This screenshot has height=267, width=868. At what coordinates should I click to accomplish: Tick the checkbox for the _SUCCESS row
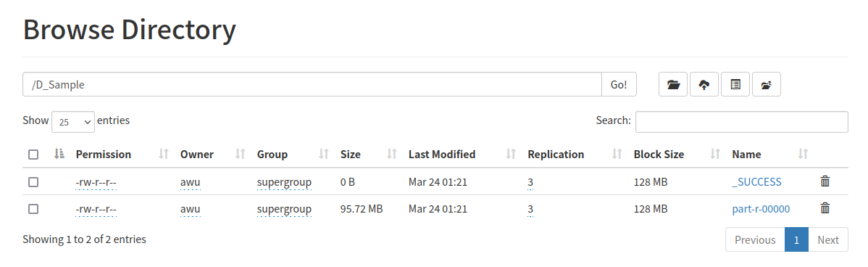pos(33,181)
